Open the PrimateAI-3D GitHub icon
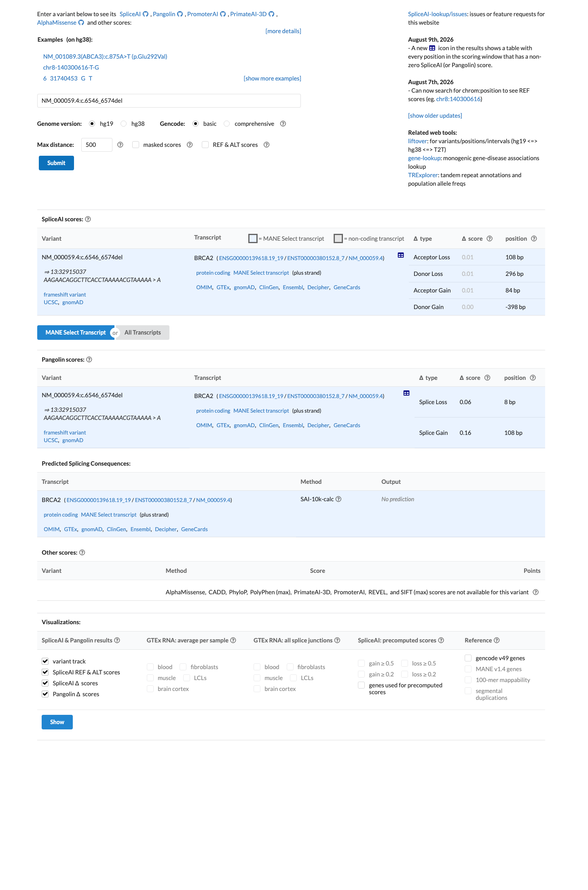This screenshot has height=890, width=588. click(271, 14)
